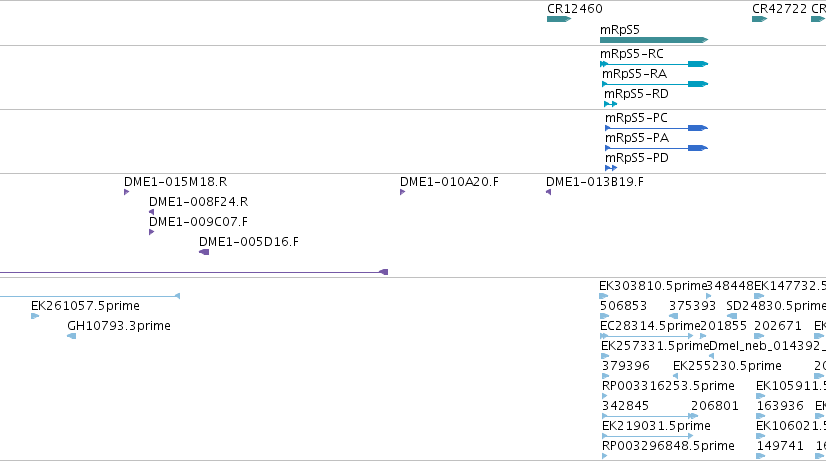Select the EK261057.5prime EST label
826x461 pixels.
(x=85, y=306)
